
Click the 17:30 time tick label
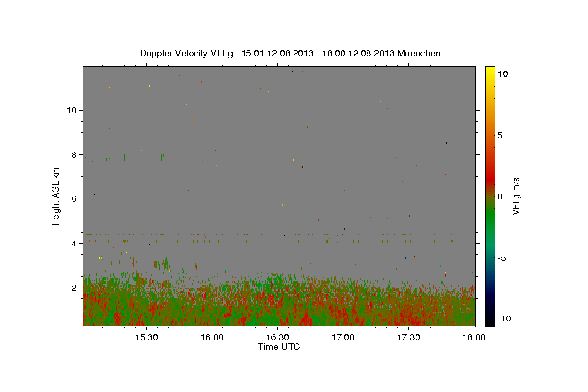point(409,337)
